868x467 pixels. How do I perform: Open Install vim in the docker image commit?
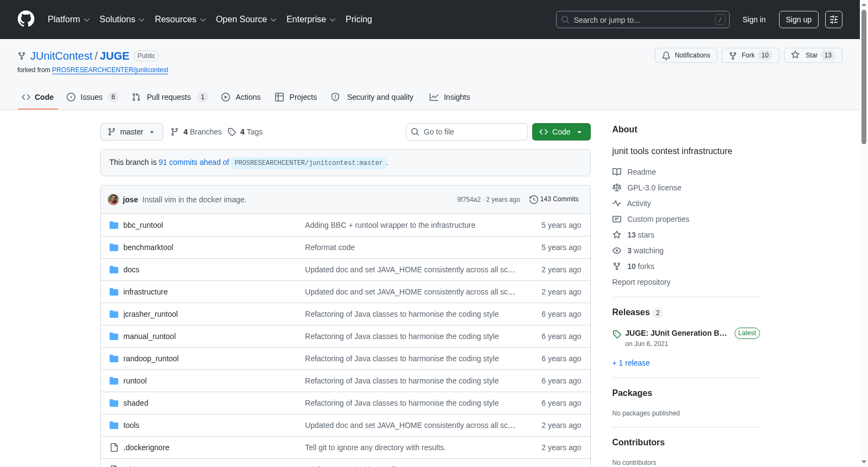click(194, 200)
